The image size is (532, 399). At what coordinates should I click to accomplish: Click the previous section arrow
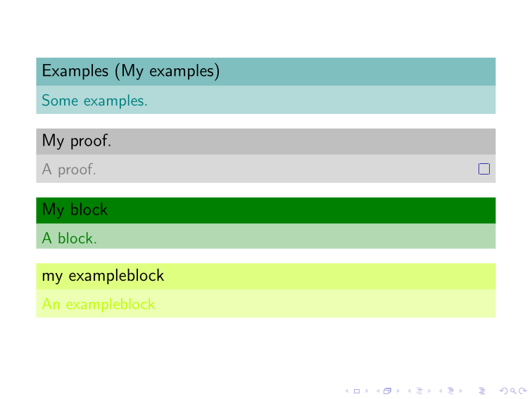tap(441, 391)
